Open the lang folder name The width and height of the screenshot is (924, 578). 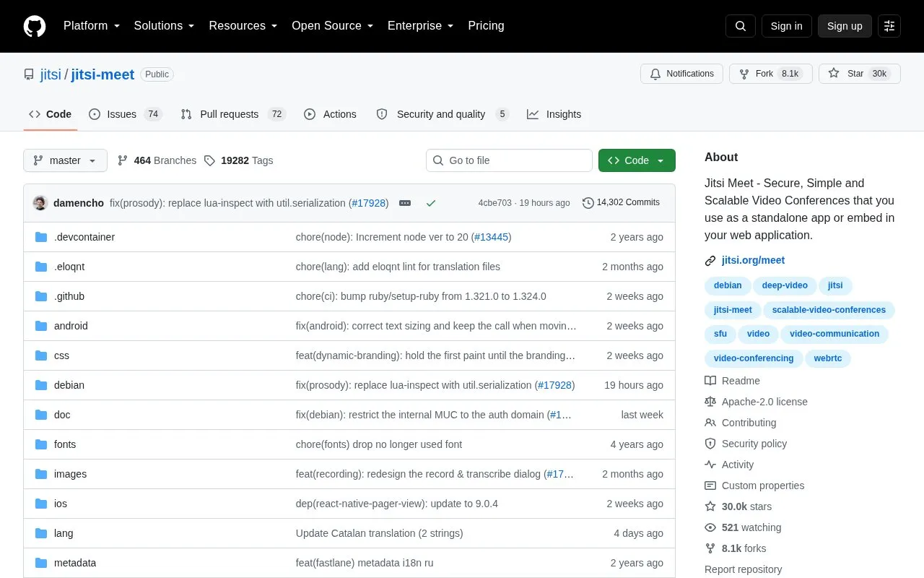coord(64,533)
